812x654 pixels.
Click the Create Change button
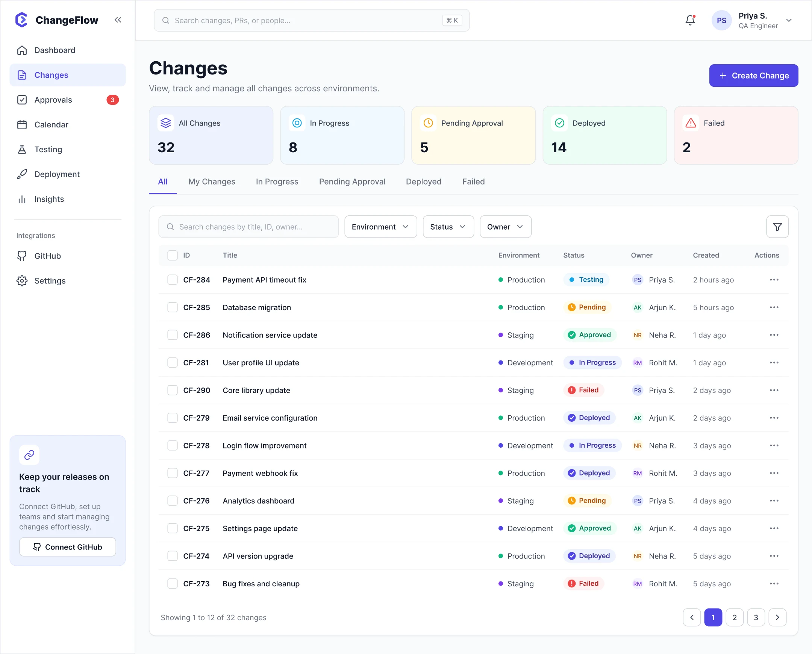click(753, 75)
